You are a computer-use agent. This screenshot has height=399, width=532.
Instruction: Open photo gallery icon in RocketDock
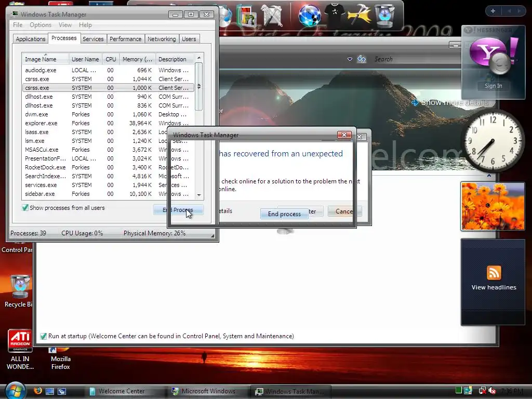247,16
